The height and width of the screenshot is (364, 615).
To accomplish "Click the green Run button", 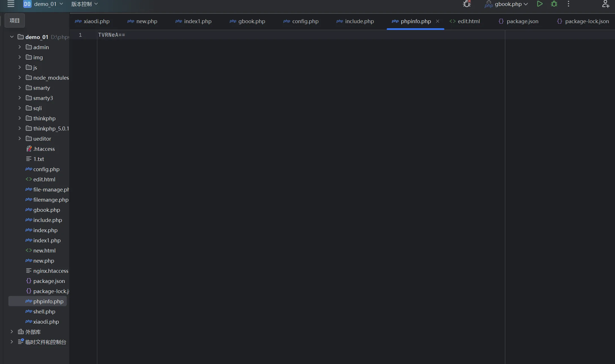I will [540, 4].
